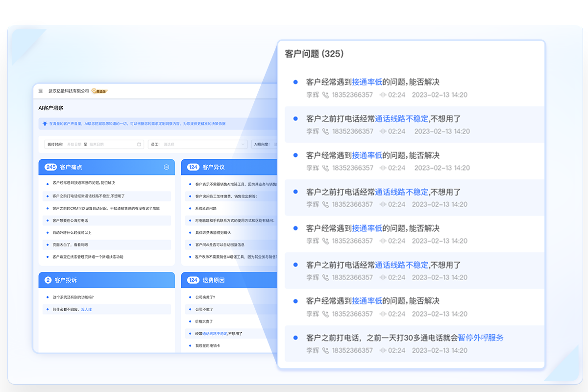The width and height of the screenshot is (588, 392).
Task: Open the calendar icon in the date range field
Action: pyautogui.click(x=139, y=145)
